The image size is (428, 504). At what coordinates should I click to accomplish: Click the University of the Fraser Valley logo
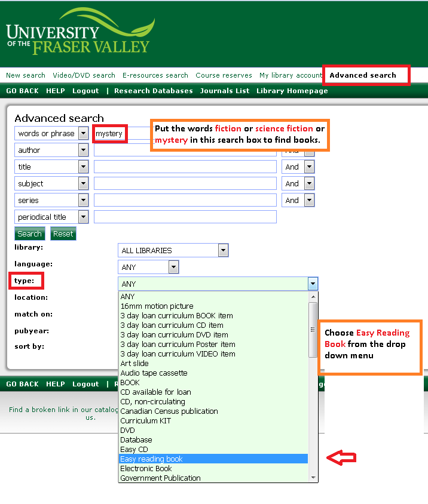tap(81, 32)
